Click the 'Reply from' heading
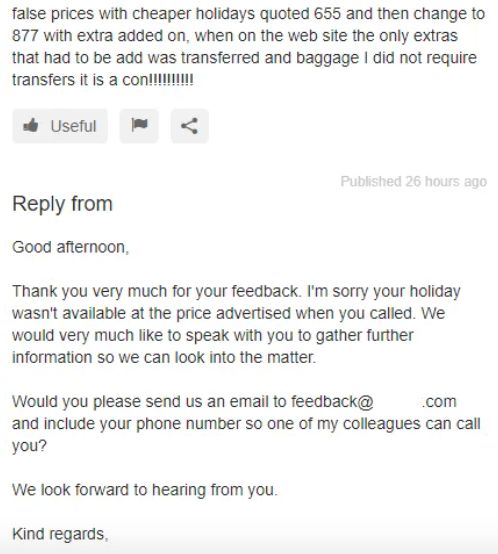The width and height of the screenshot is (498, 554). (63, 205)
